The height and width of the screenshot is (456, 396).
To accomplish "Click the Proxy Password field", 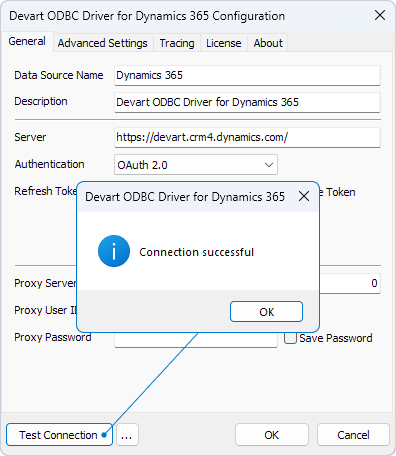I will pos(196,340).
